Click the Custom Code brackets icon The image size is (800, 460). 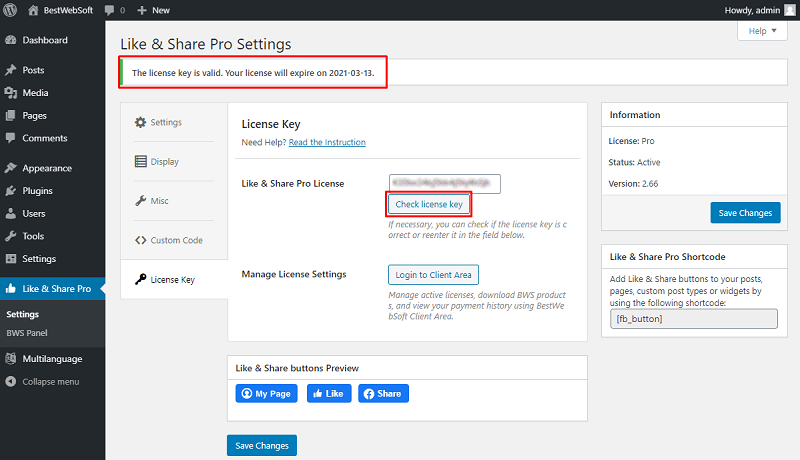(140, 240)
